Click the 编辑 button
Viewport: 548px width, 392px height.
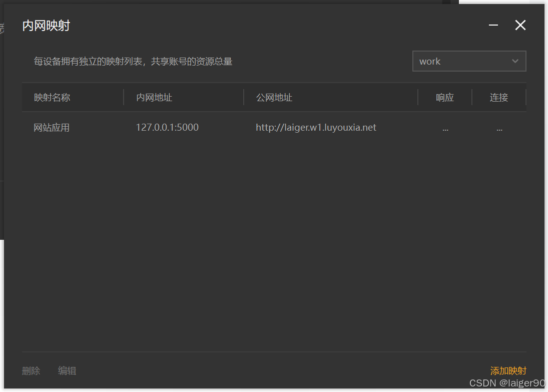click(x=67, y=370)
